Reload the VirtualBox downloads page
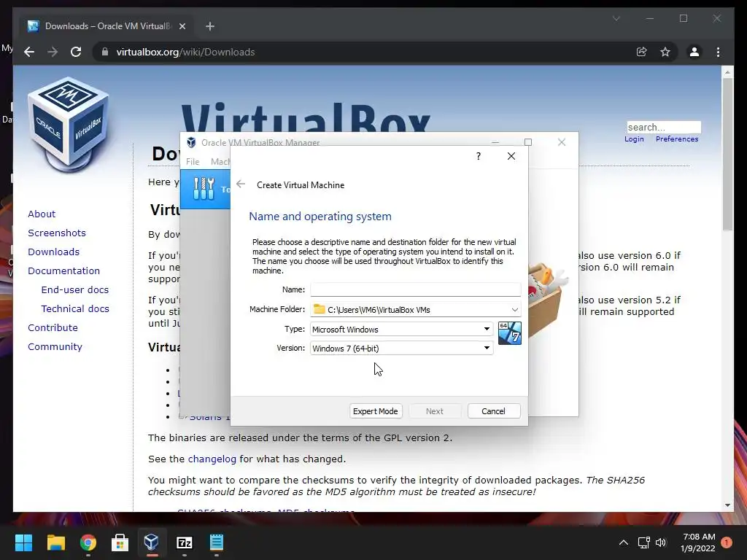 pyautogui.click(x=76, y=52)
